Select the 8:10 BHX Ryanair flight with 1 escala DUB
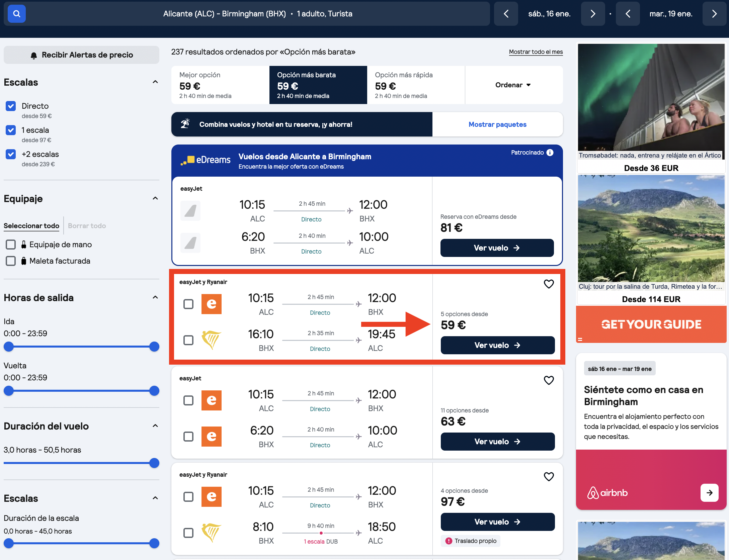The height and width of the screenshot is (560, 729). pyautogui.click(x=188, y=533)
